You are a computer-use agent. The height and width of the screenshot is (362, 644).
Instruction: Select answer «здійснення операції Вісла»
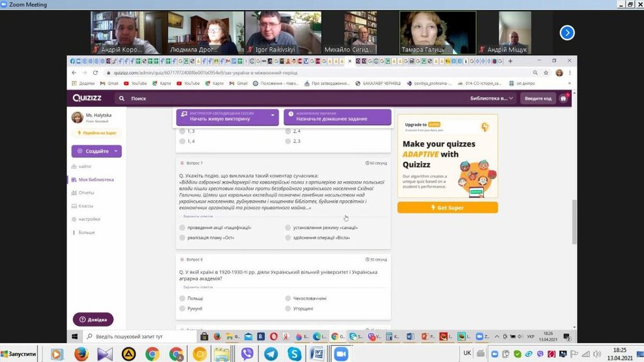pos(288,238)
